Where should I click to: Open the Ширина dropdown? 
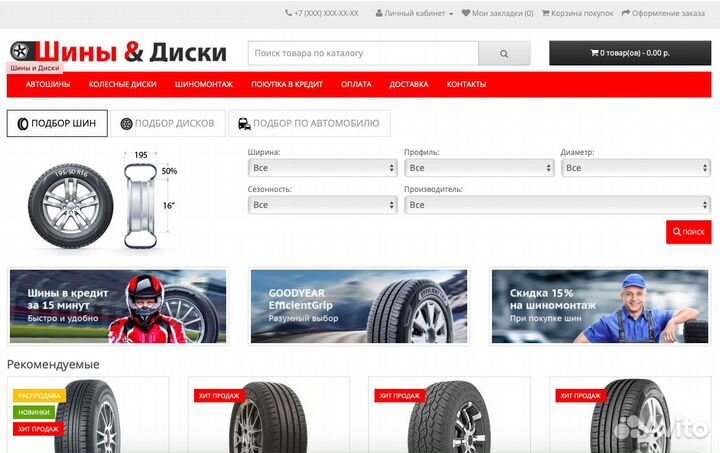[x=322, y=168]
